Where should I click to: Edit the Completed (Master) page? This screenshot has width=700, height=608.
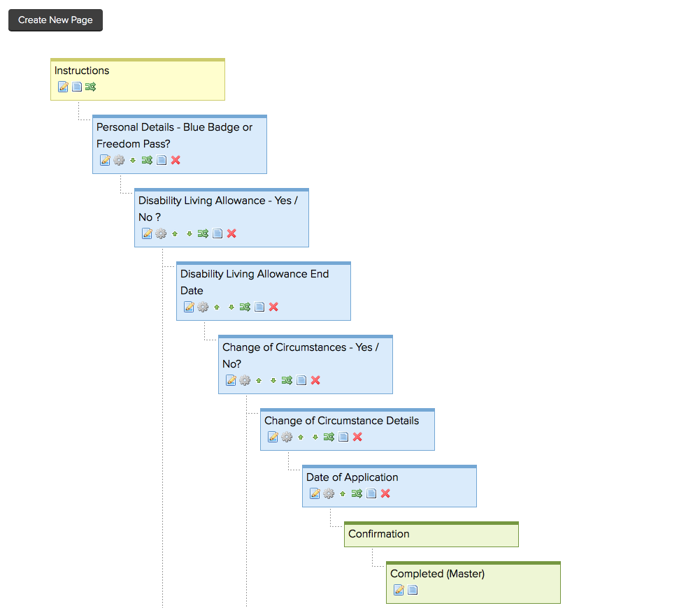pyautogui.click(x=399, y=590)
